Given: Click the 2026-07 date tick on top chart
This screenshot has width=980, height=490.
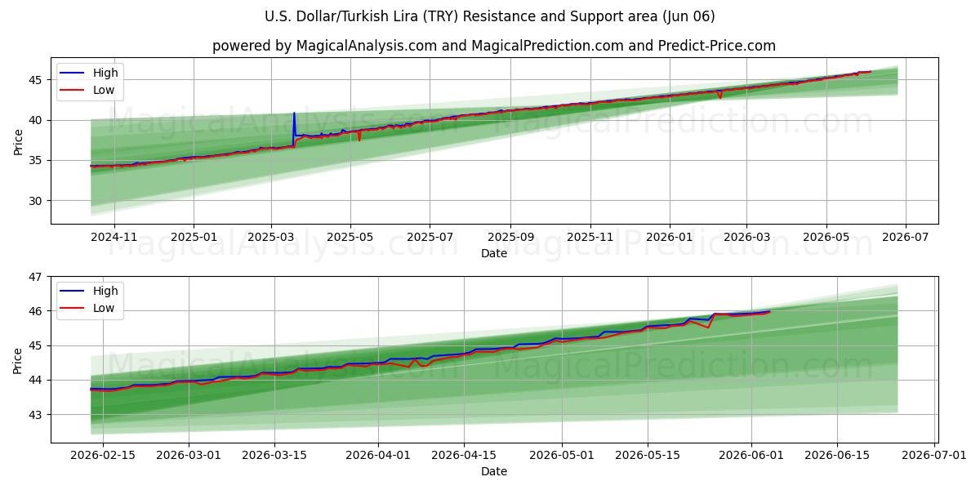Looking at the screenshot, I should (x=906, y=236).
